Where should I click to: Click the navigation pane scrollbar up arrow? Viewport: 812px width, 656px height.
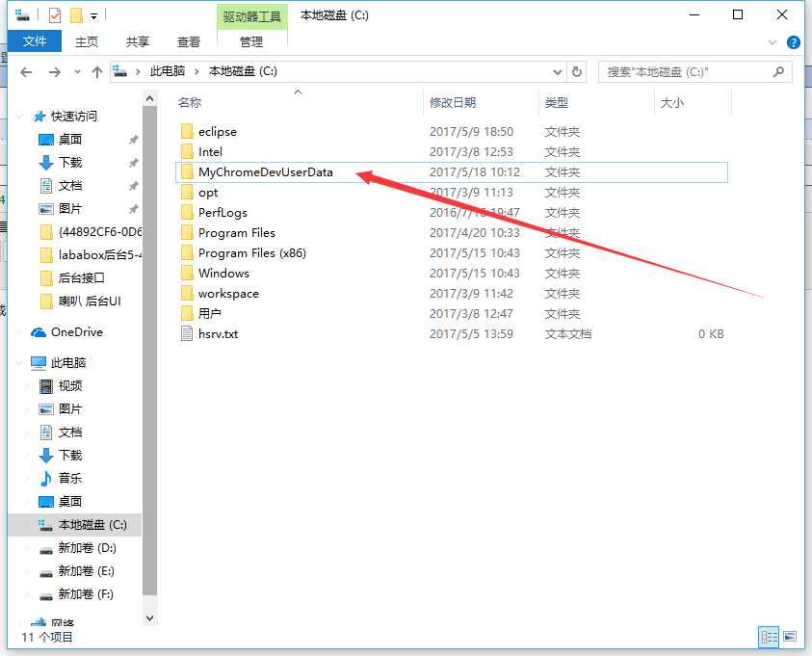tap(149, 98)
